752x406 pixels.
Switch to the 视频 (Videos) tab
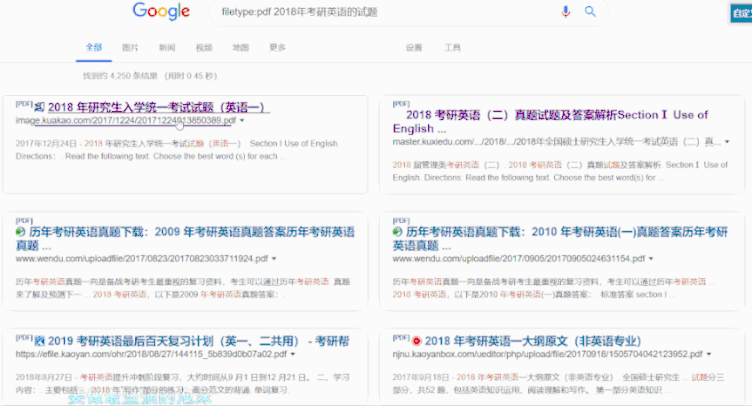[204, 47]
